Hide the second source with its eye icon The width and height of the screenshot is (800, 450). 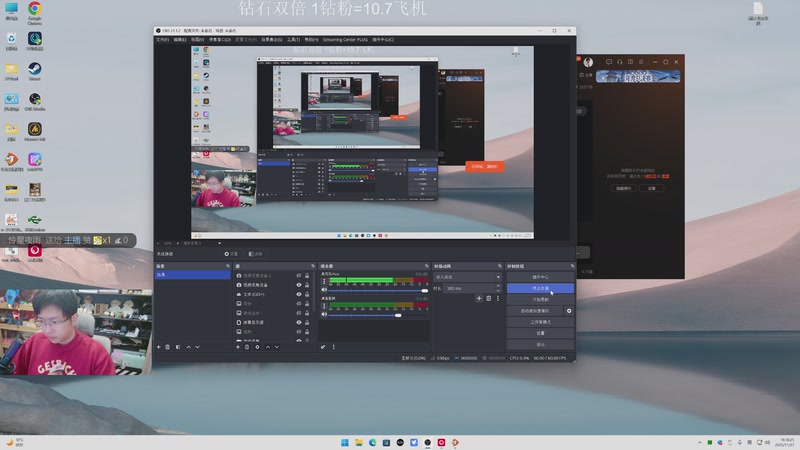(299, 285)
